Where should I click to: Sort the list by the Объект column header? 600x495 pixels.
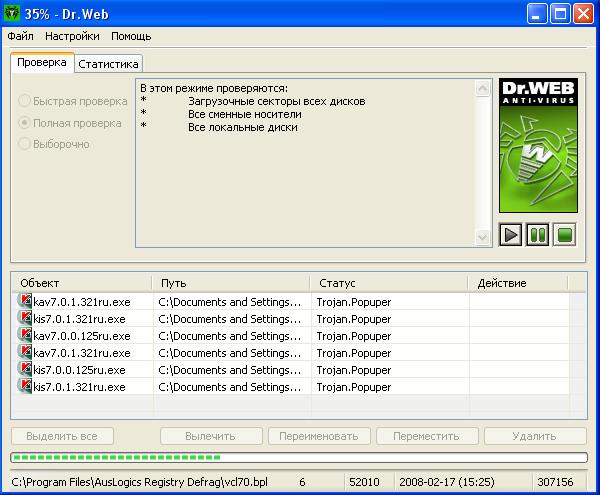coord(82,283)
